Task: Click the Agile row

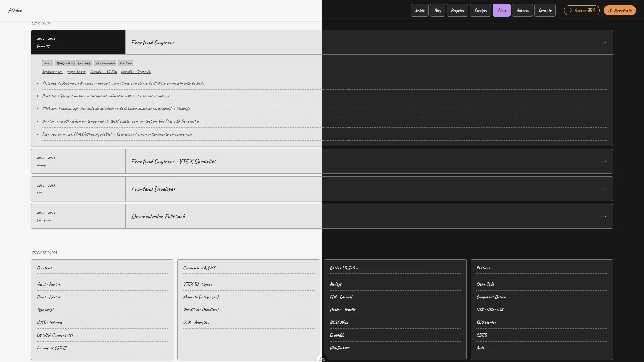Action: point(542,348)
